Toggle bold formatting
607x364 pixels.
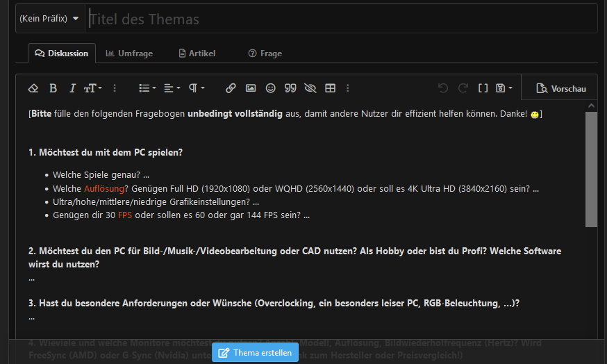(53, 88)
